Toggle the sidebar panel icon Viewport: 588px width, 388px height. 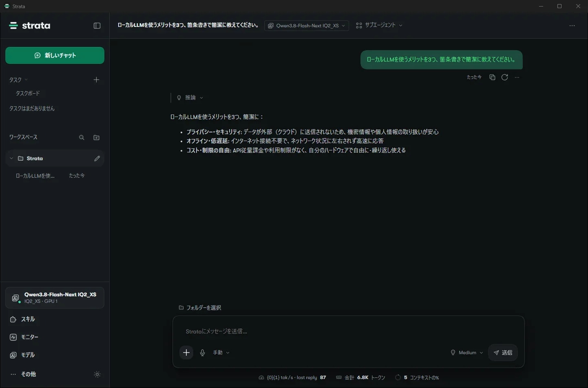97,26
